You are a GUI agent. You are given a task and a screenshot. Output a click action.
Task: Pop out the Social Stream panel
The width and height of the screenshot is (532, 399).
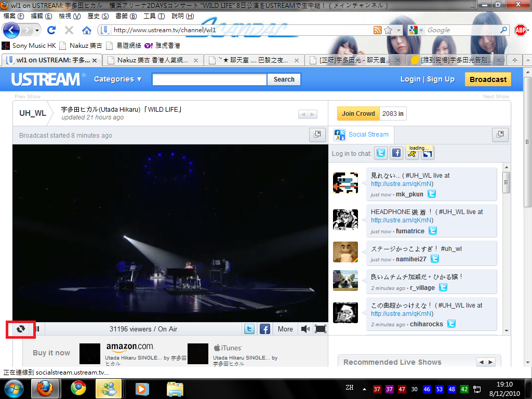point(500,135)
